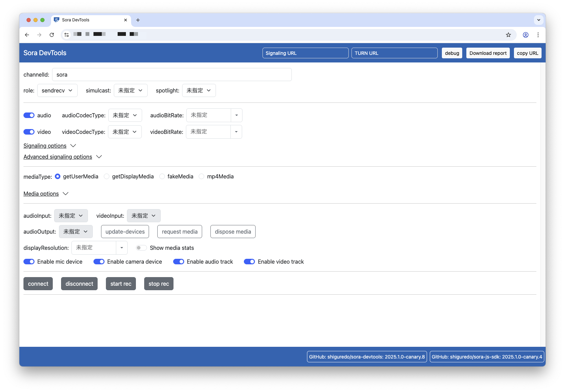Open the videoInput dropdown
The image size is (565, 392).
click(144, 216)
